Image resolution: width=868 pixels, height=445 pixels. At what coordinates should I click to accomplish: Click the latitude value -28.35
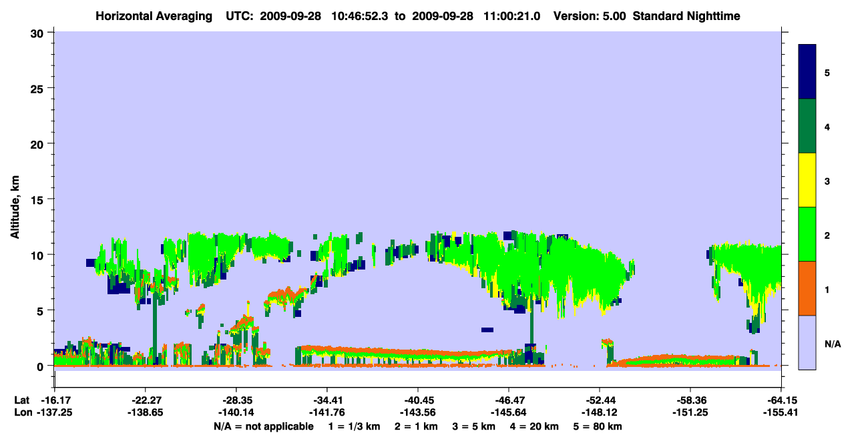coord(236,400)
